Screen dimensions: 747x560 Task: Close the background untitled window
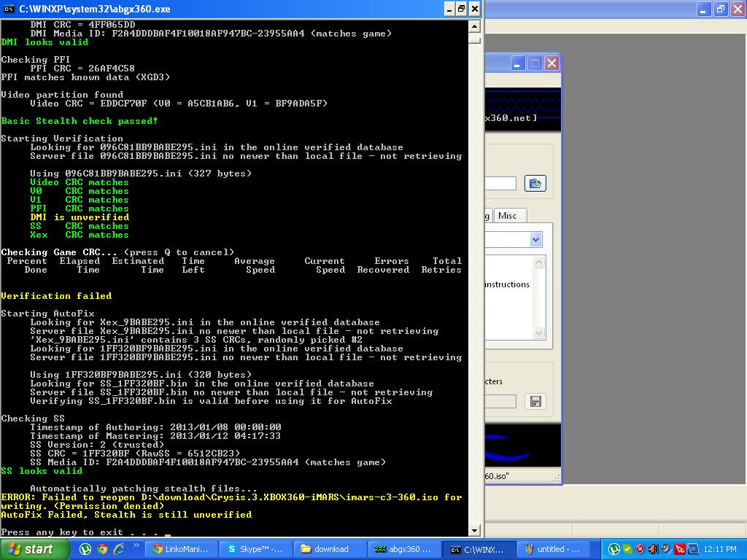(738, 9)
